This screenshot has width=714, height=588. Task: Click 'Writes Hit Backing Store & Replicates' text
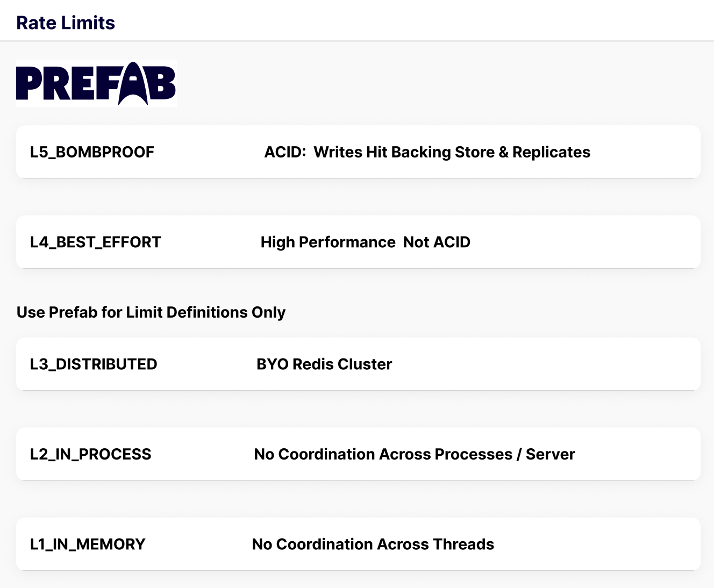(452, 152)
